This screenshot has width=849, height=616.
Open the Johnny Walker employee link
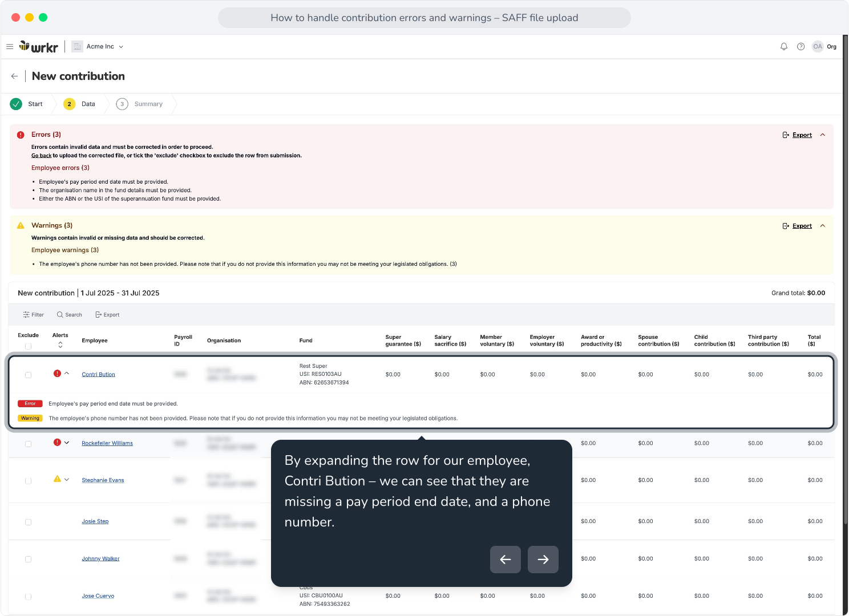coord(100,559)
